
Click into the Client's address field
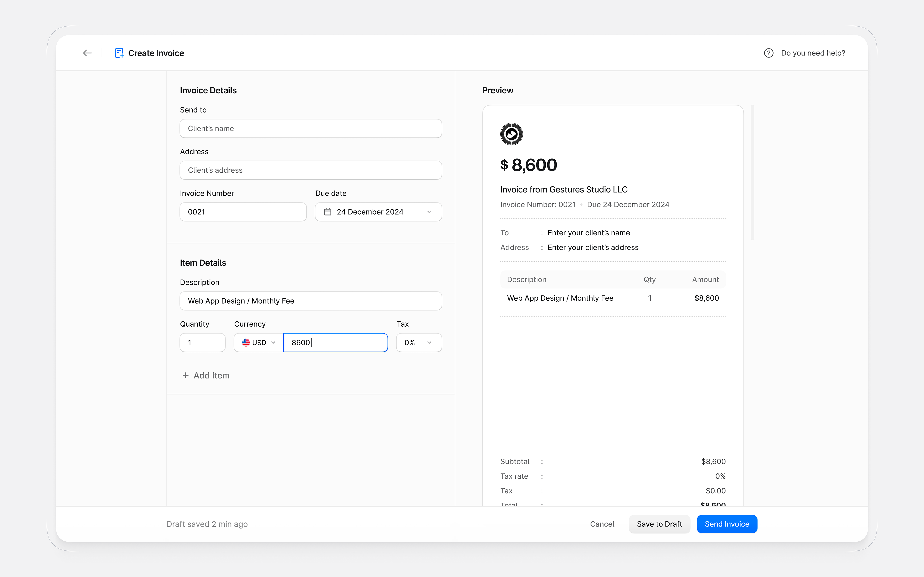click(x=310, y=170)
